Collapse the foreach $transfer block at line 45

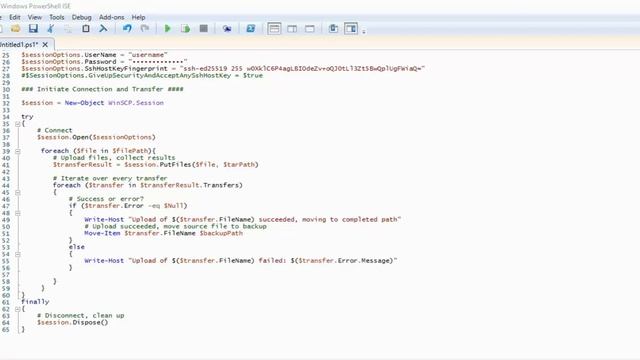pos(18,192)
